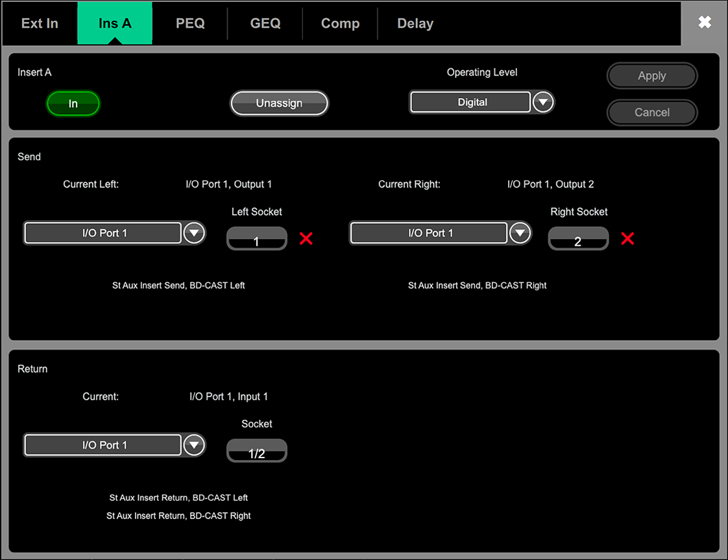Click the Return Socket 1/2 box
This screenshot has height=560, width=728.
(257, 451)
